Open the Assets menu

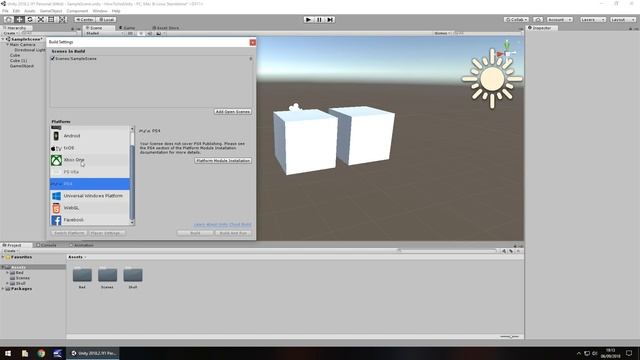[x=30, y=11]
